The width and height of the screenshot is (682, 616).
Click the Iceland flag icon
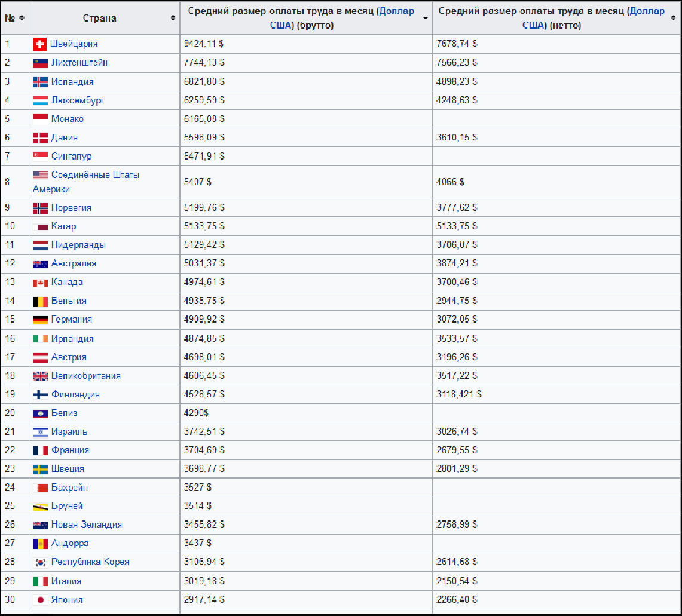(40, 82)
